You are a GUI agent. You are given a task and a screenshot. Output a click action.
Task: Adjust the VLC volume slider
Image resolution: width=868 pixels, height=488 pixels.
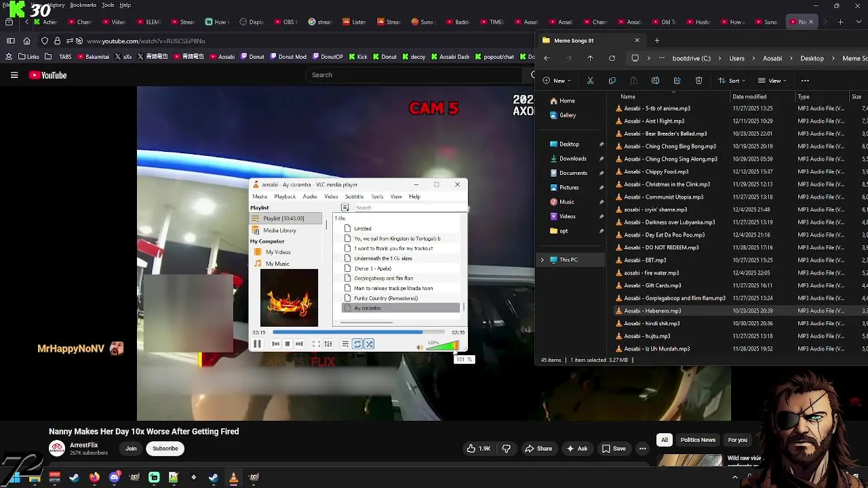click(443, 346)
